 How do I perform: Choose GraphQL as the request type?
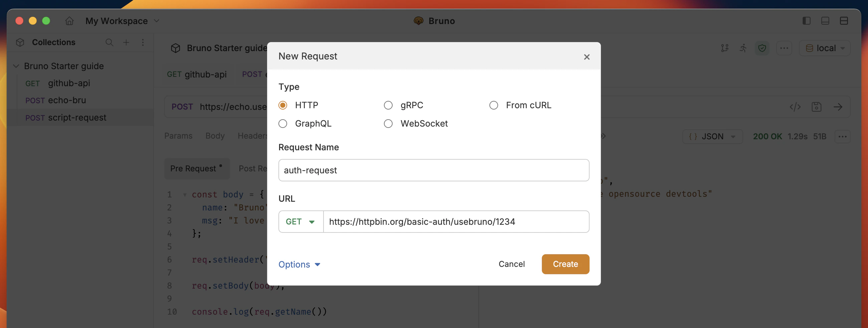coord(283,123)
